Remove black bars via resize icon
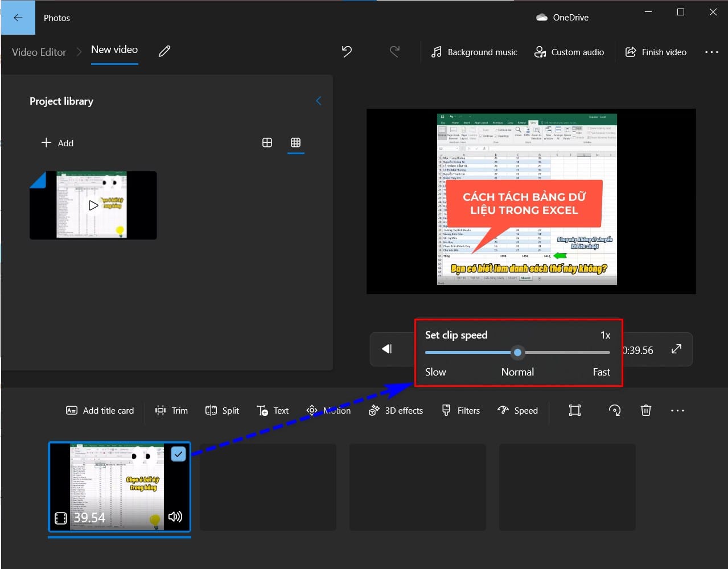This screenshot has height=569, width=728. point(575,410)
